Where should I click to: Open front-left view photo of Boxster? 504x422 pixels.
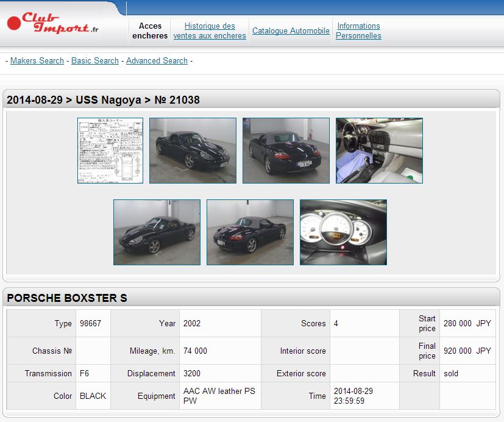(157, 232)
